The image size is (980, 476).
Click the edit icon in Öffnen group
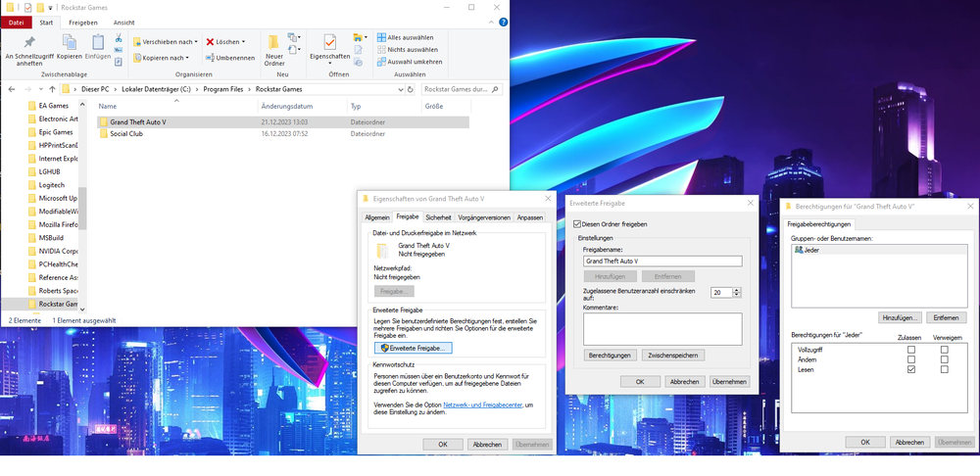click(358, 49)
